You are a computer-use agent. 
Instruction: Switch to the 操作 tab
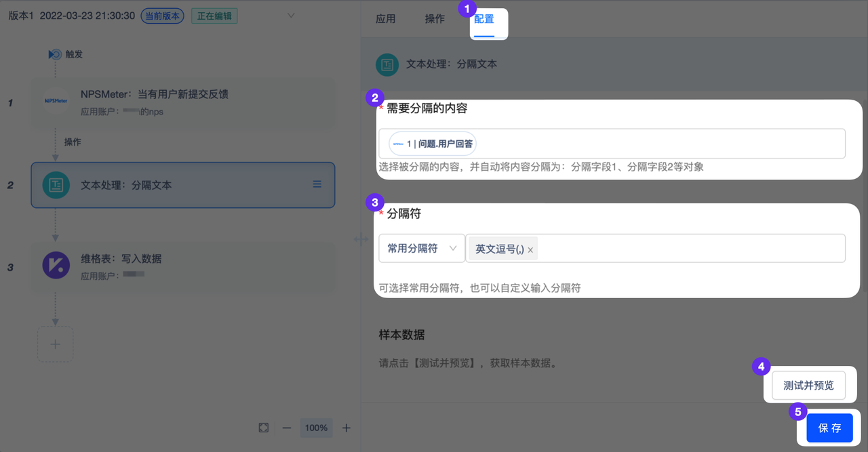tap(435, 19)
